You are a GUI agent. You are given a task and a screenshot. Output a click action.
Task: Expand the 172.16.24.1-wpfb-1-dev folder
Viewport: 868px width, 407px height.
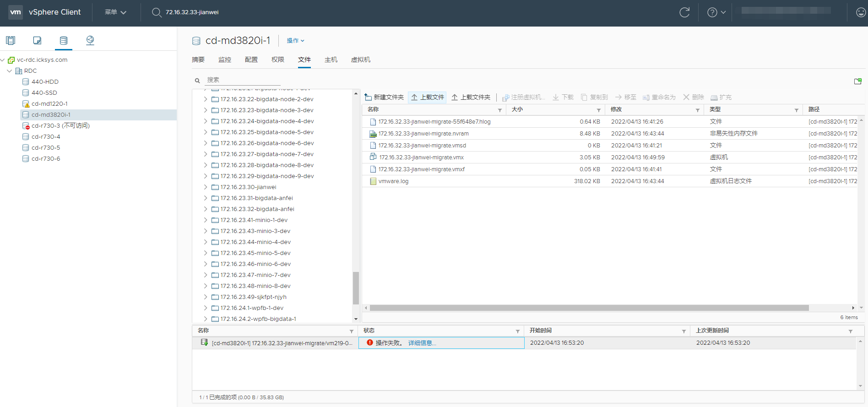206,308
